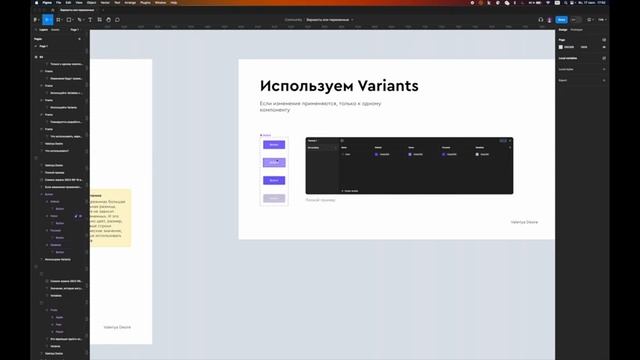
Task: Click the Wi-Fi icon in menu bar
Action: click(548, 2)
